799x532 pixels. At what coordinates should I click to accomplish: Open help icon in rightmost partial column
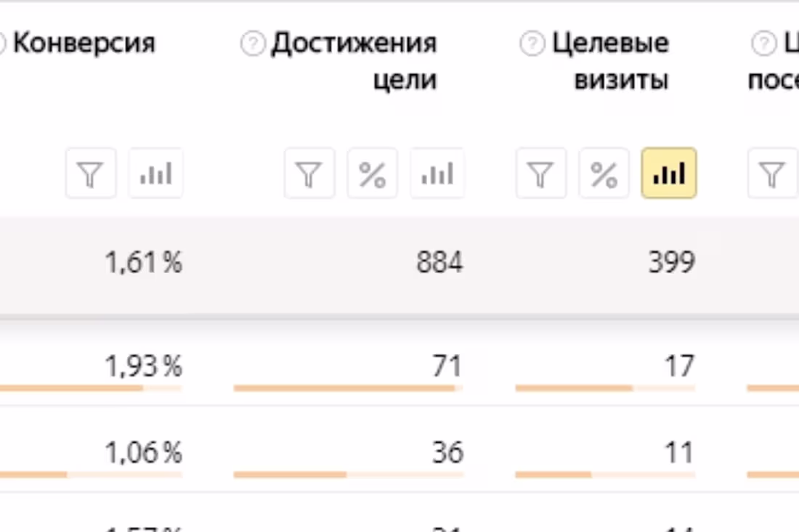tap(764, 44)
